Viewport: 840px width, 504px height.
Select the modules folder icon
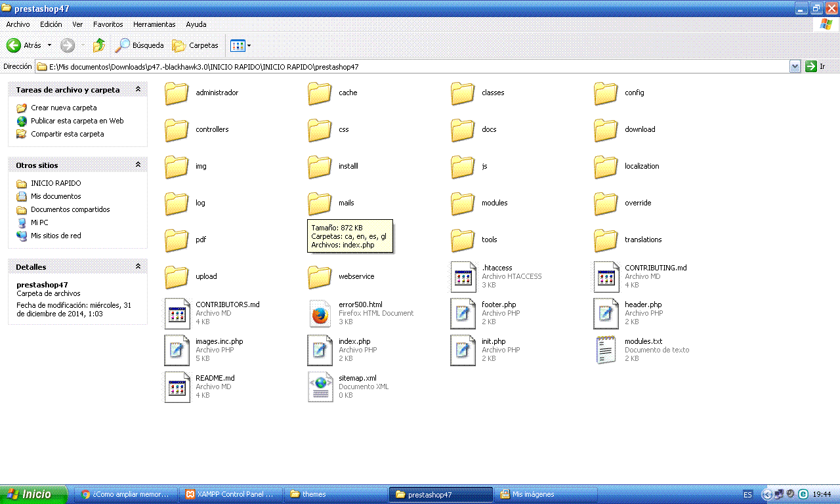point(463,203)
